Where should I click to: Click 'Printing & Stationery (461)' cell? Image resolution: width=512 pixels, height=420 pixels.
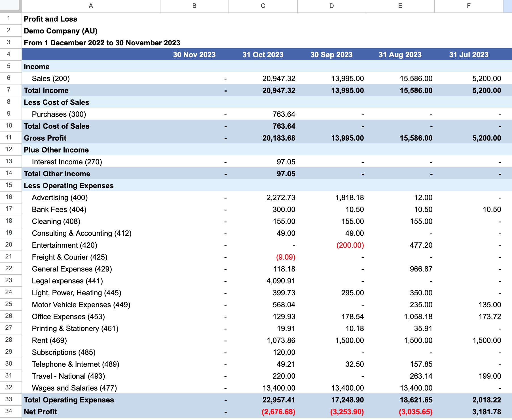click(91, 328)
